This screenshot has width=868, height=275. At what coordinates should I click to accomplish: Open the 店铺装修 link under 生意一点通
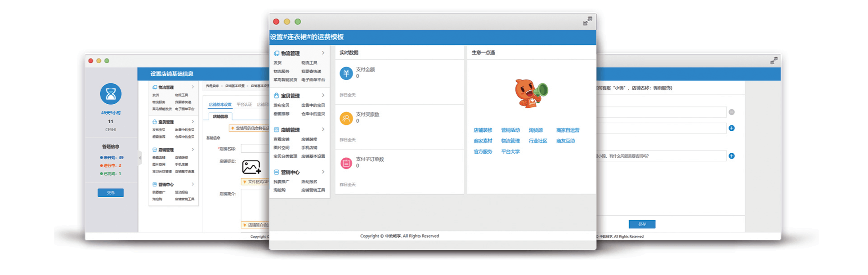483,130
